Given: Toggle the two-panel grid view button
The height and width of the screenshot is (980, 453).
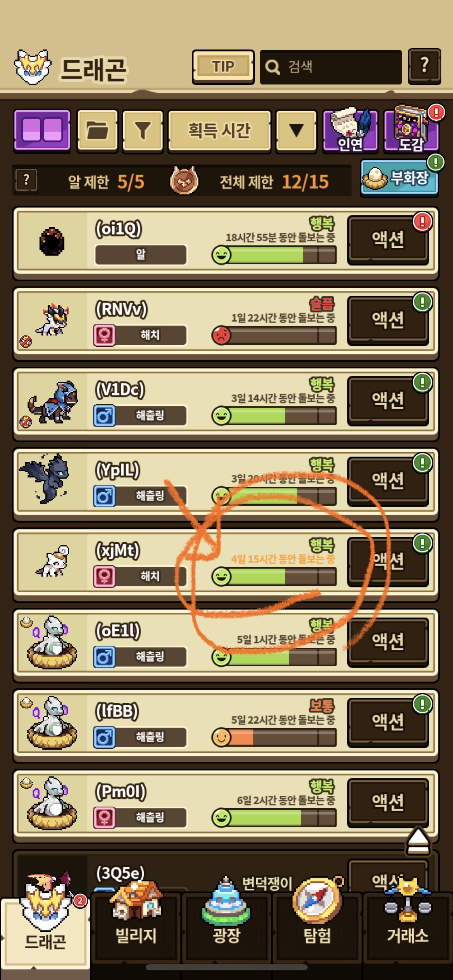Looking at the screenshot, I should click(x=42, y=131).
